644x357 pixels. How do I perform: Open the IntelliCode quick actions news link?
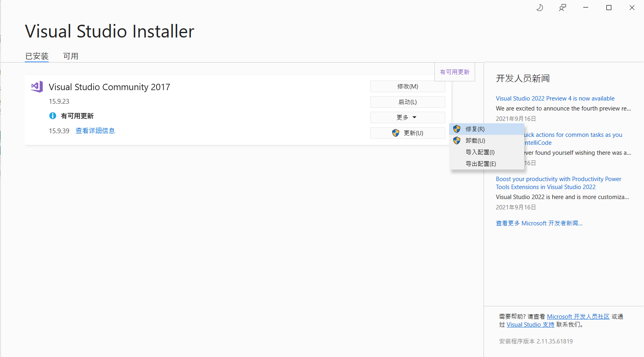coord(573,139)
